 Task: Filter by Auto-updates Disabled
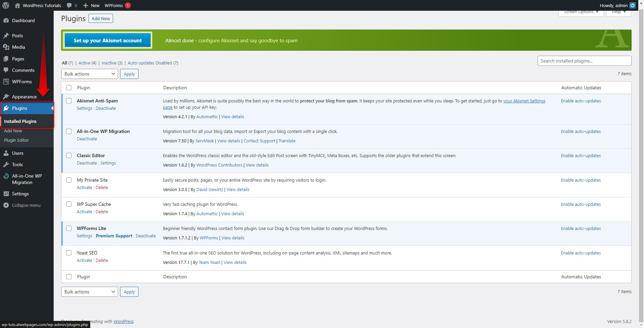coord(150,63)
